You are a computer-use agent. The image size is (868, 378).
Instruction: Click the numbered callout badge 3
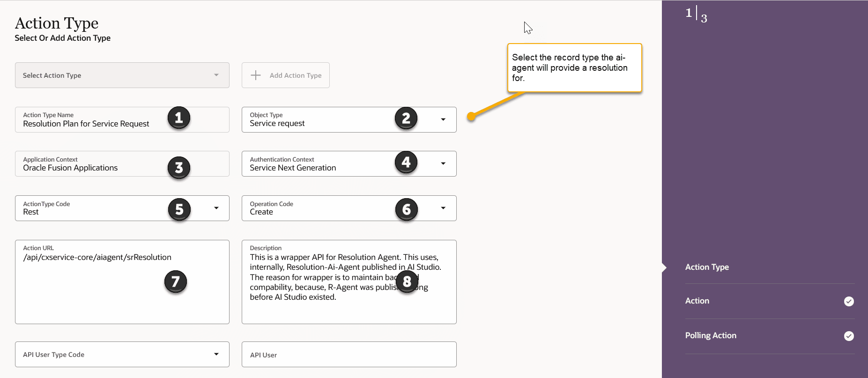[179, 168]
